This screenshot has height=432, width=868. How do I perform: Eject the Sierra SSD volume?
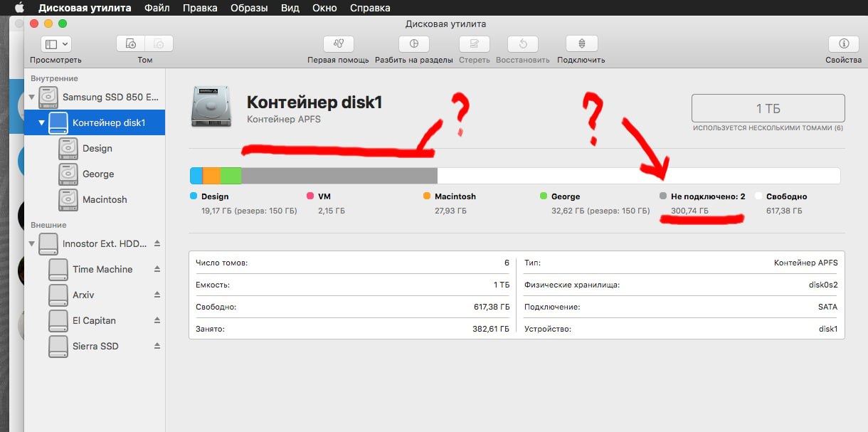157,346
